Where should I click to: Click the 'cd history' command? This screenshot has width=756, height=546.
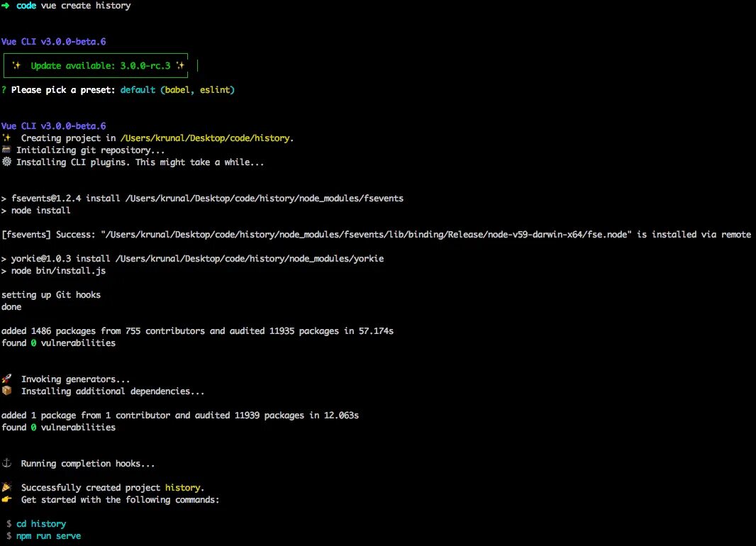coord(41,523)
